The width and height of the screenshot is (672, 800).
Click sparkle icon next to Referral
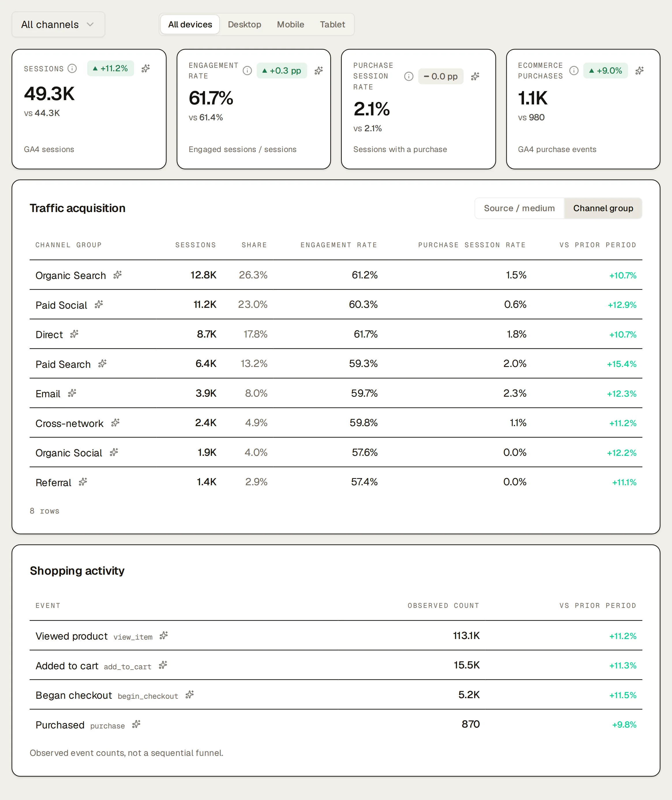pos(83,482)
